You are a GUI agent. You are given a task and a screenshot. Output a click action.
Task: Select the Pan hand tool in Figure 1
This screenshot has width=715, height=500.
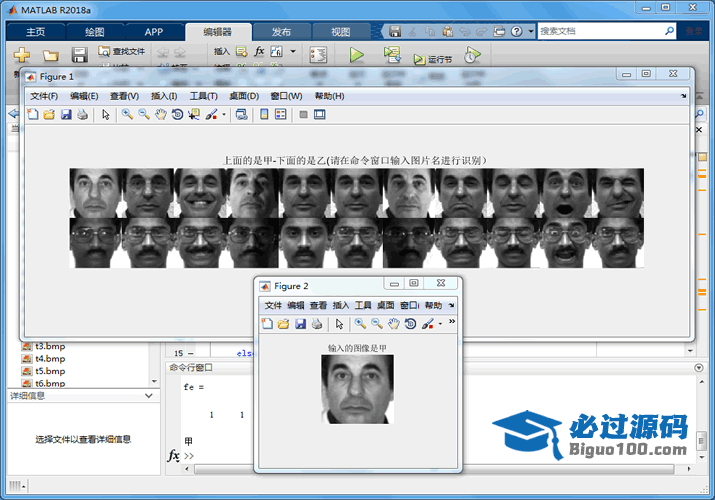pyautogui.click(x=160, y=115)
